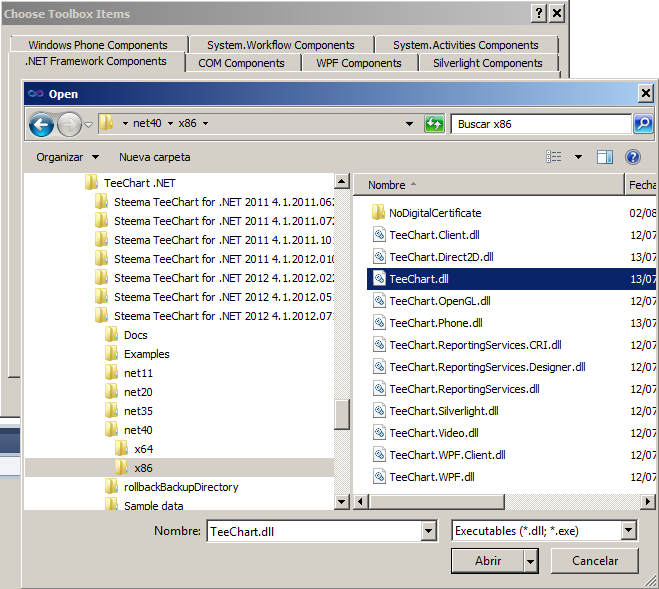
Task: Click the TeeChart.Silverlight.dll file icon
Action: click(379, 410)
